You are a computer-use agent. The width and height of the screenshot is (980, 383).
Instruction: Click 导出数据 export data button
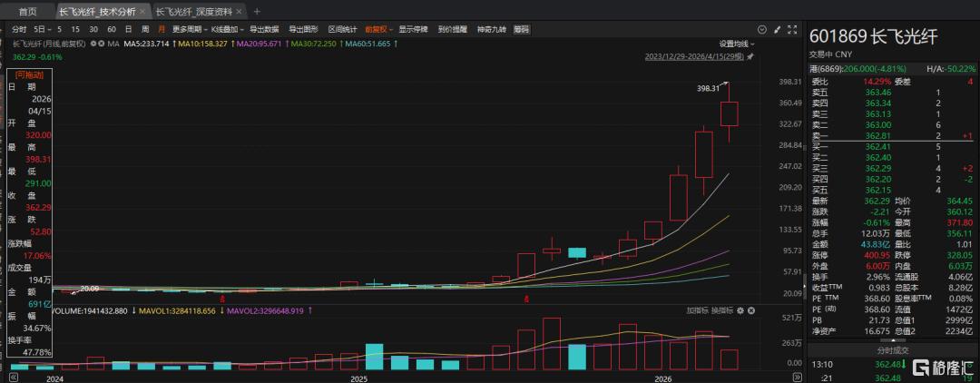[264, 29]
